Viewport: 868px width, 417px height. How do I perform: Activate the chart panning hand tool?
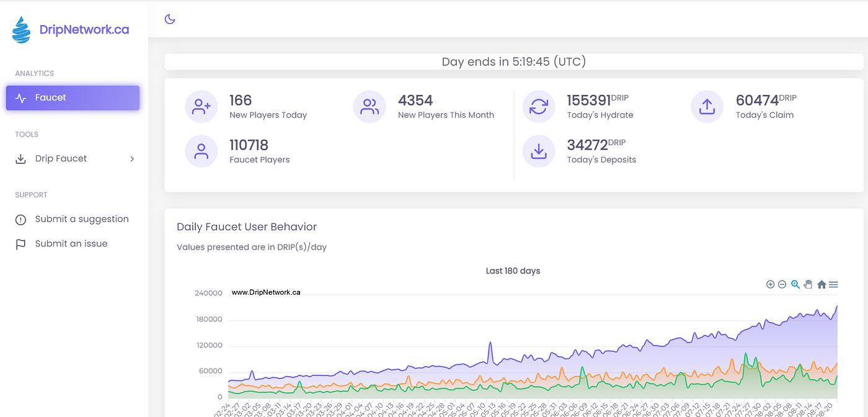click(x=808, y=284)
